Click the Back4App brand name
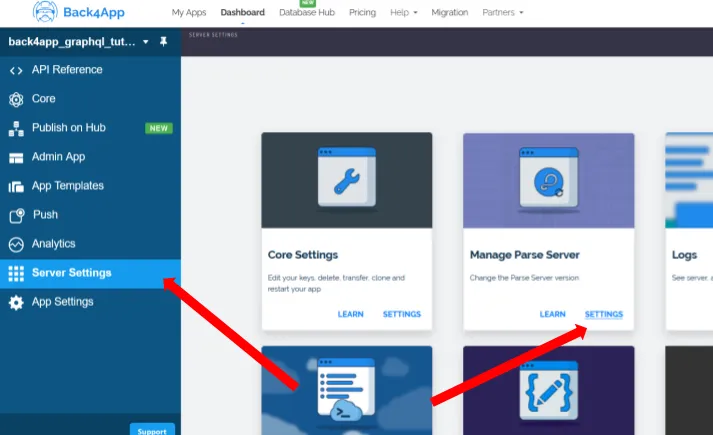Screen dimensions: 713x435 click(x=94, y=12)
